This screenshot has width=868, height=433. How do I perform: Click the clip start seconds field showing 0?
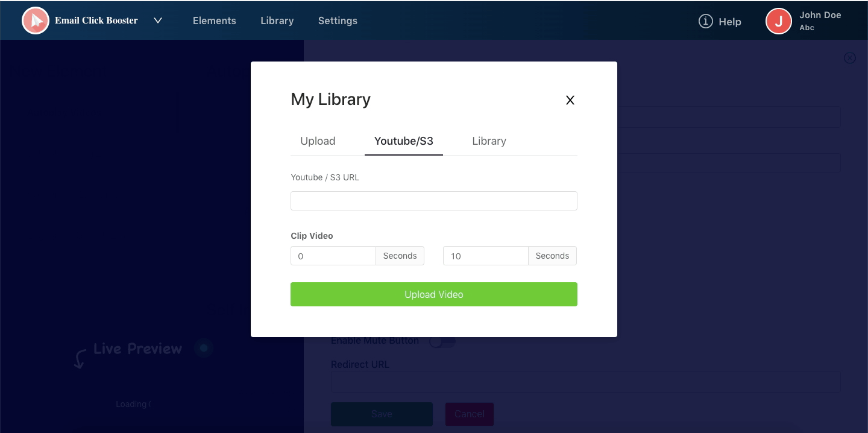coord(333,256)
